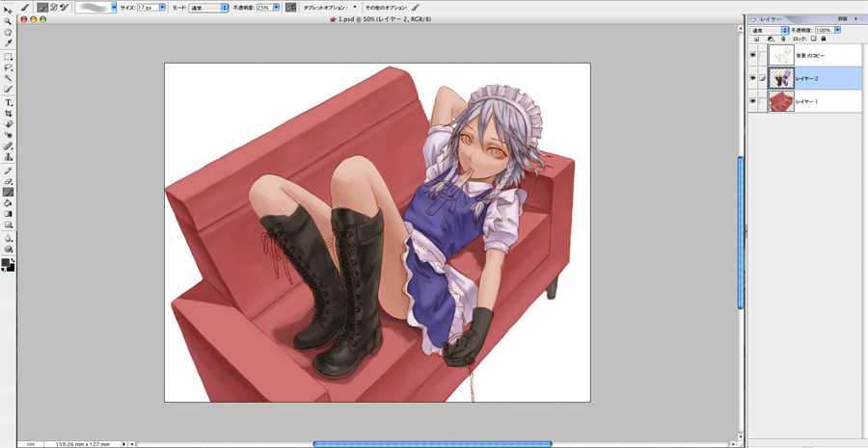Toggle link box for 背景 のコピー layer
Screen dimensions: 868x448
click(x=762, y=55)
